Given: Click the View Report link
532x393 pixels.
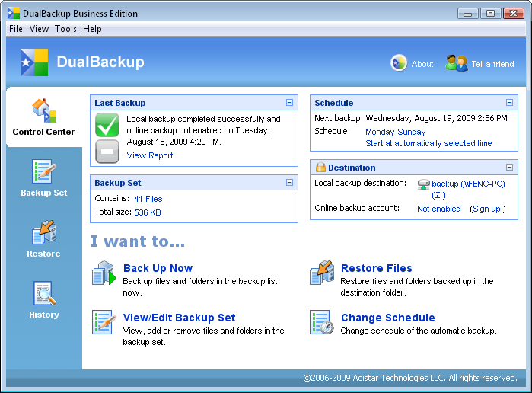Looking at the screenshot, I should coord(150,155).
